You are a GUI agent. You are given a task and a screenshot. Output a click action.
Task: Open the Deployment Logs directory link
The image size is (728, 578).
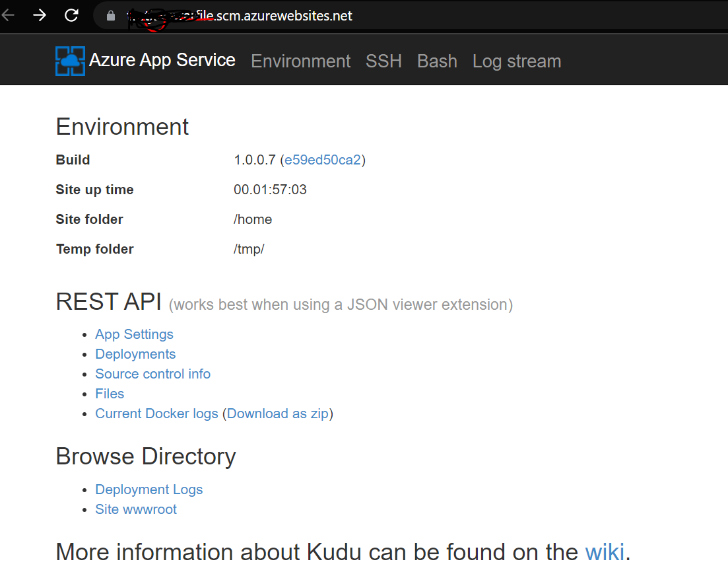tap(149, 489)
